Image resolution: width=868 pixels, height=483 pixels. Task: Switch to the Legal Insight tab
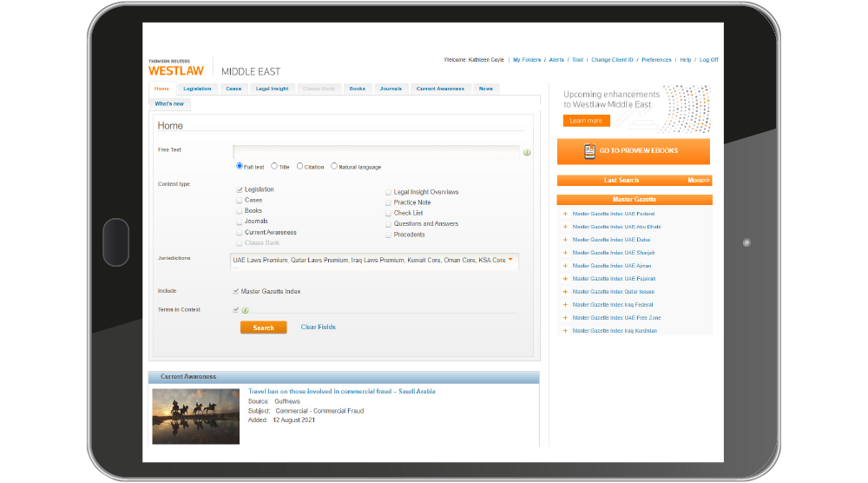[x=272, y=89]
